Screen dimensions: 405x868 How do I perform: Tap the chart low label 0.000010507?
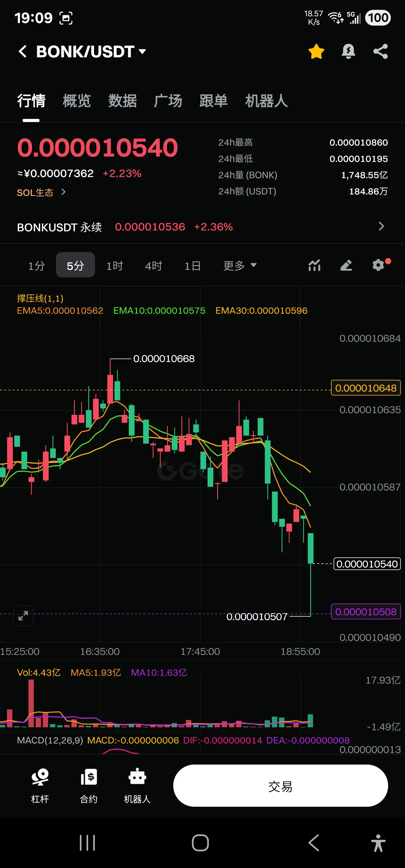(x=256, y=617)
